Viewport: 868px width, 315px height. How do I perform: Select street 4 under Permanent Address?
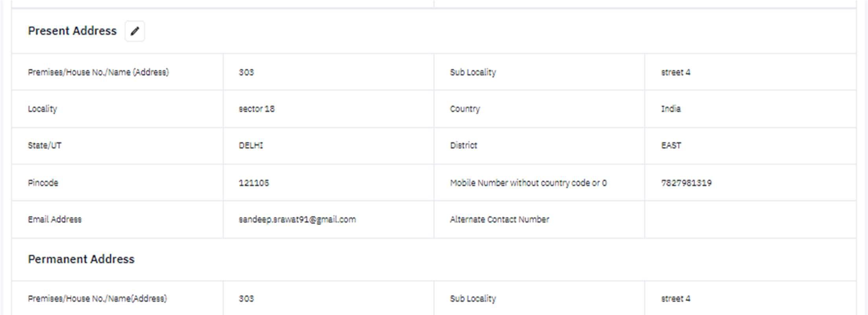tap(676, 299)
